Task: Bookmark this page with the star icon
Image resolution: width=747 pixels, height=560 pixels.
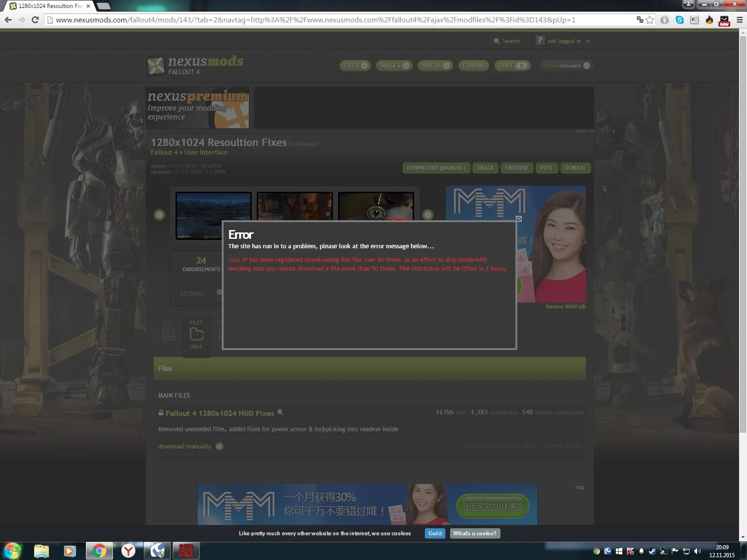Action: click(x=649, y=20)
